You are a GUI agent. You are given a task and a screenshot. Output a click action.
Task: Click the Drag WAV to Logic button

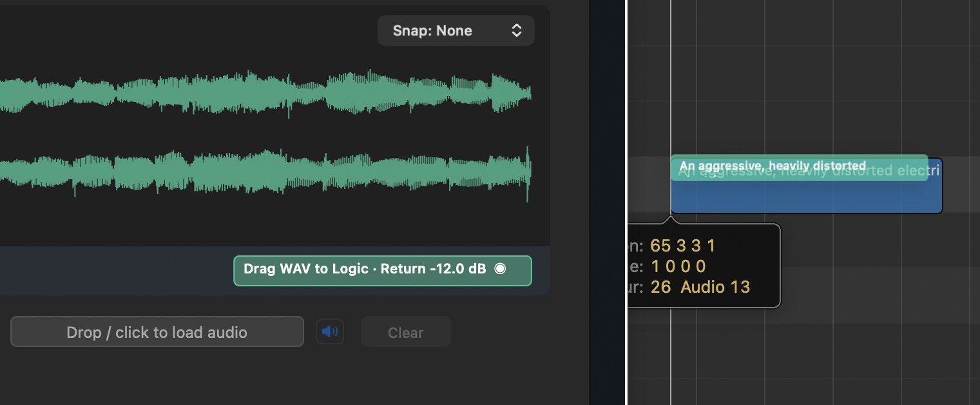[382, 271]
